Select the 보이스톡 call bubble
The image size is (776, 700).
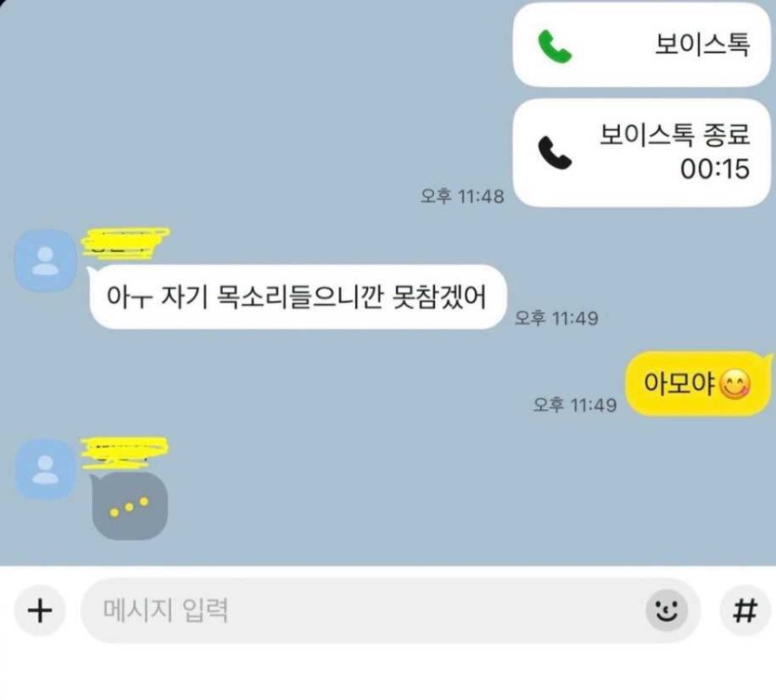(642, 45)
